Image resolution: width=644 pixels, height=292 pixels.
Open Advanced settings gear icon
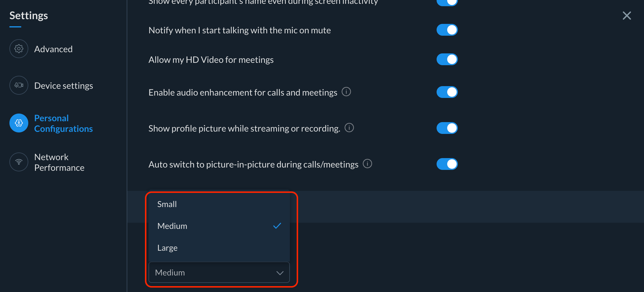click(x=19, y=49)
